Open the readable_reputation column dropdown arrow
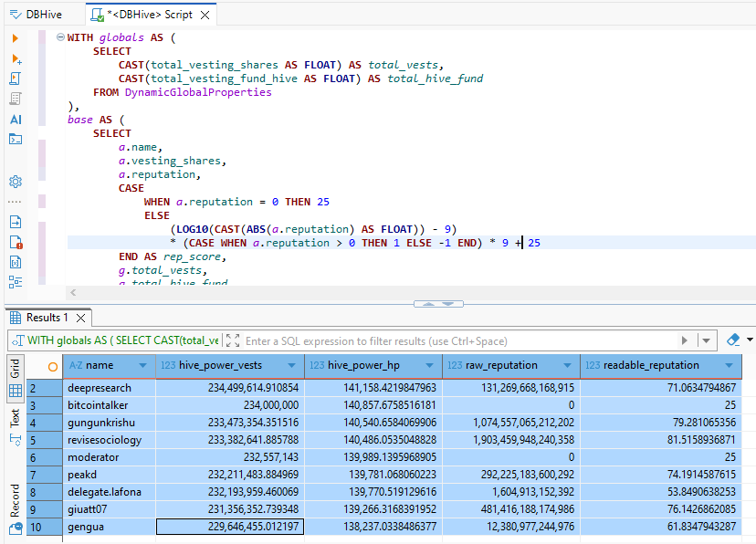The height and width of the screenshot is (544, 756). tap(729, 366)
